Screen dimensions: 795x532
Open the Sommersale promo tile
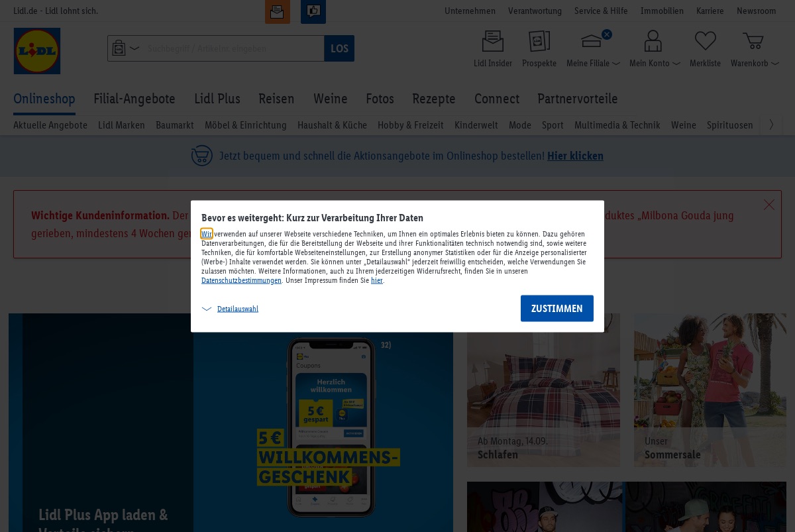(710, 390)
